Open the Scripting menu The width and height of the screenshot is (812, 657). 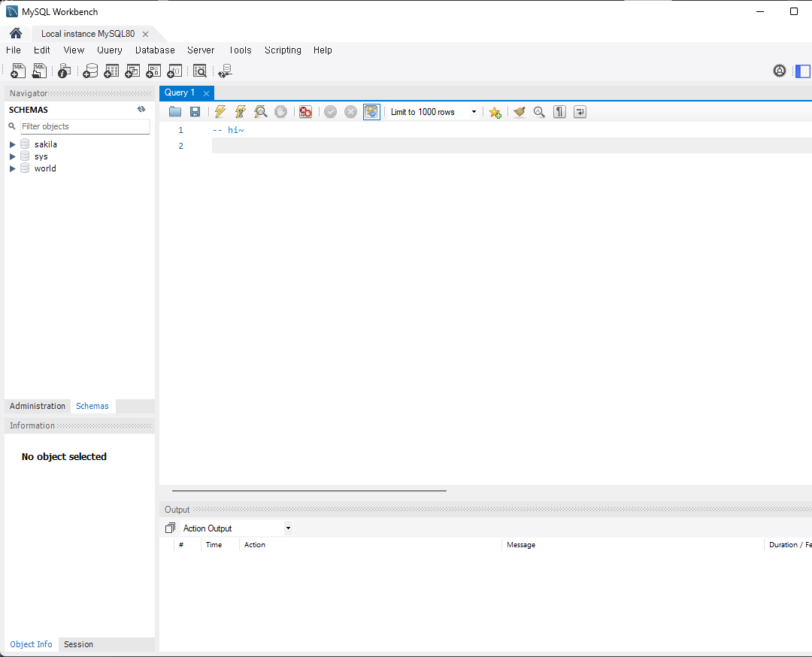point(283,50)
